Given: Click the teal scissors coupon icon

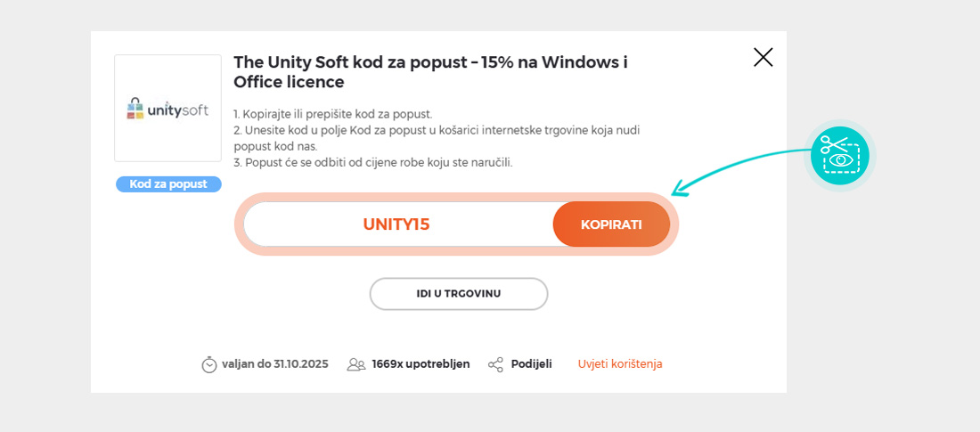Looking at the screenshot, I should (x=839, y=155).
